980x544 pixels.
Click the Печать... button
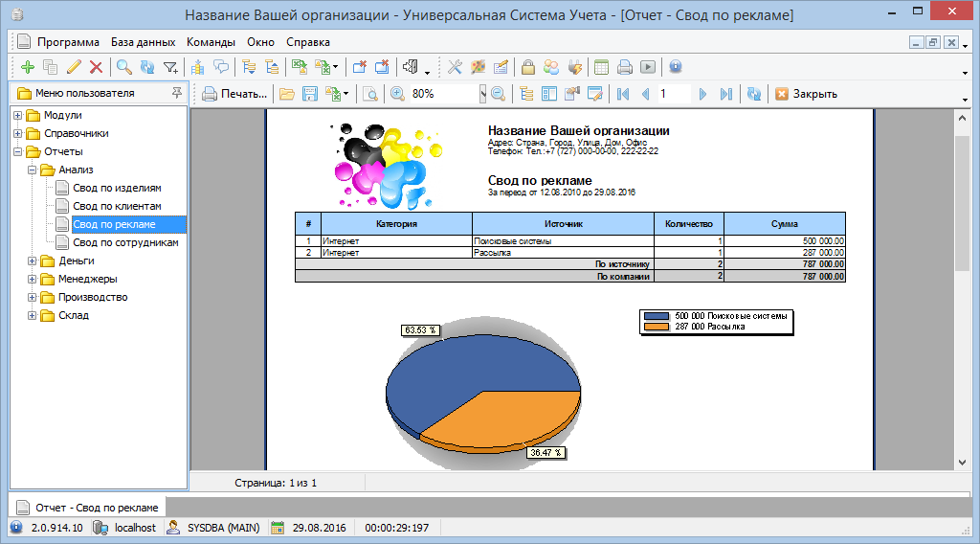coord(234,94)
